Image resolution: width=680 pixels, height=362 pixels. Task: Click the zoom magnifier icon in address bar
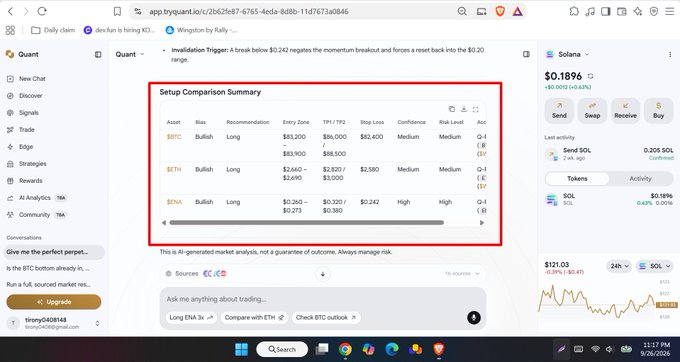(x=462, y=12)
